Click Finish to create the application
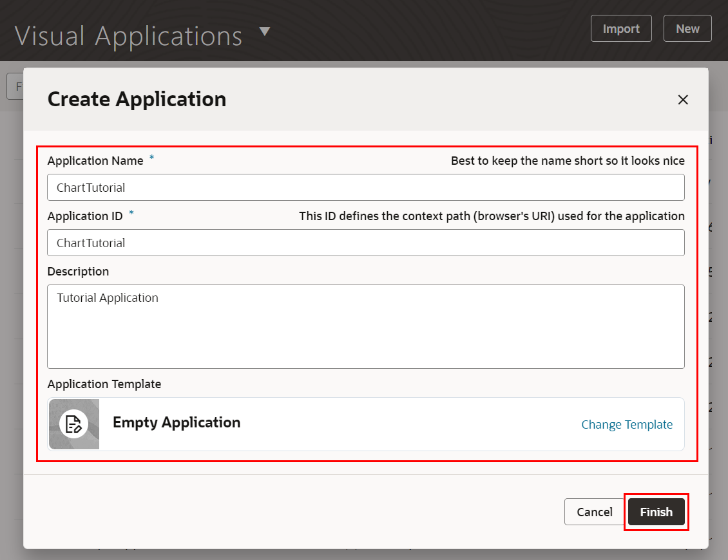Image resolution: width=728 pixels, height=560 pixels. (x=656, y=512)
